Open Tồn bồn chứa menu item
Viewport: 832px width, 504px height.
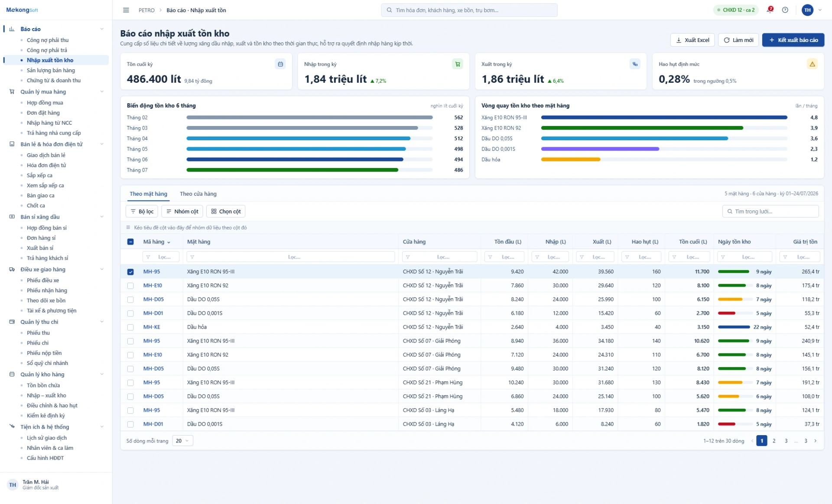[43, 385]
